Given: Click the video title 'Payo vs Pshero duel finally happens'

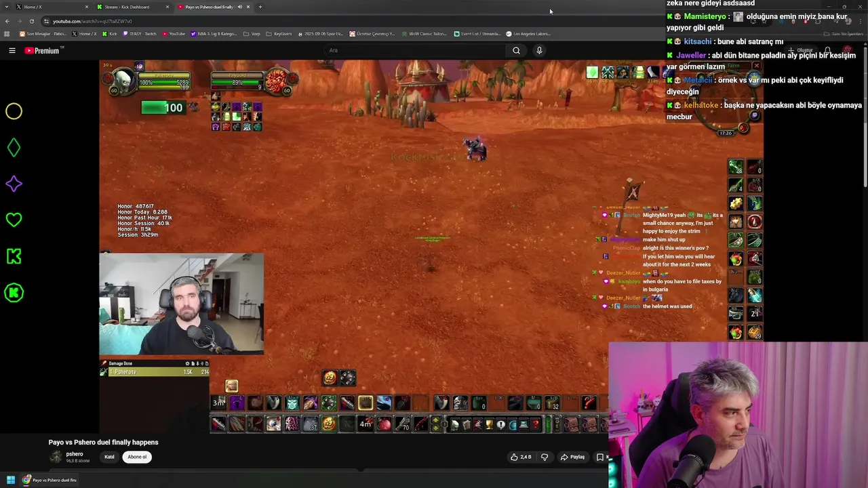Looking at the screenshot, I should pyautogui.click(x=103, y=442).
